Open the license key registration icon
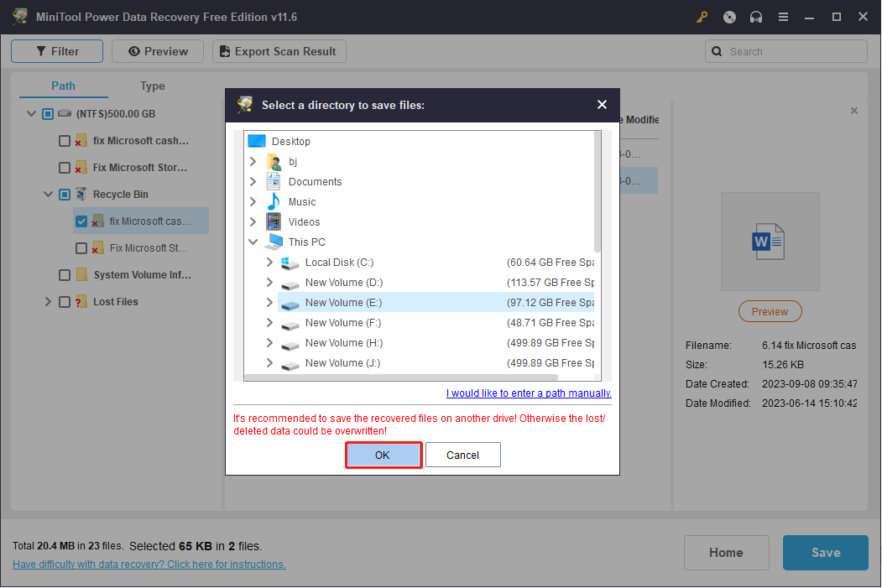The height and width of the screenshot is (588, 882). (702, 17)
